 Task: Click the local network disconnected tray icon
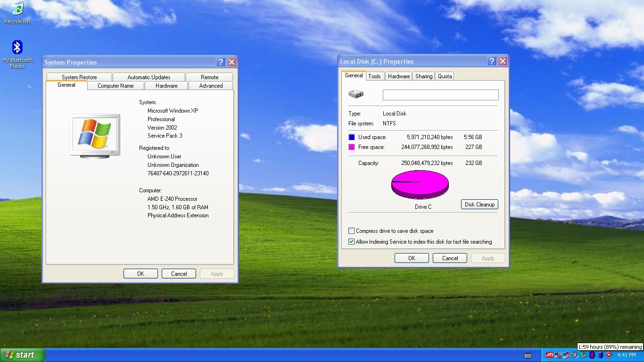[x=567, y=355]
